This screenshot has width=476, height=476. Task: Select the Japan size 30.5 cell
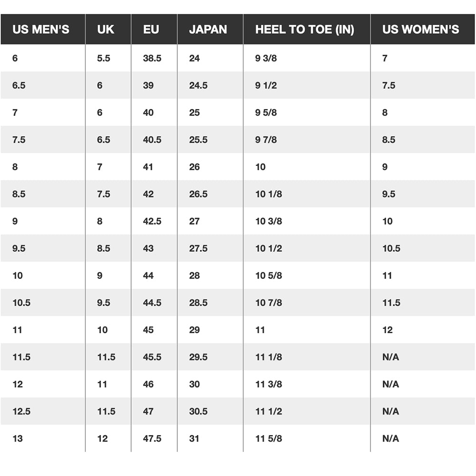pos(198,411)
